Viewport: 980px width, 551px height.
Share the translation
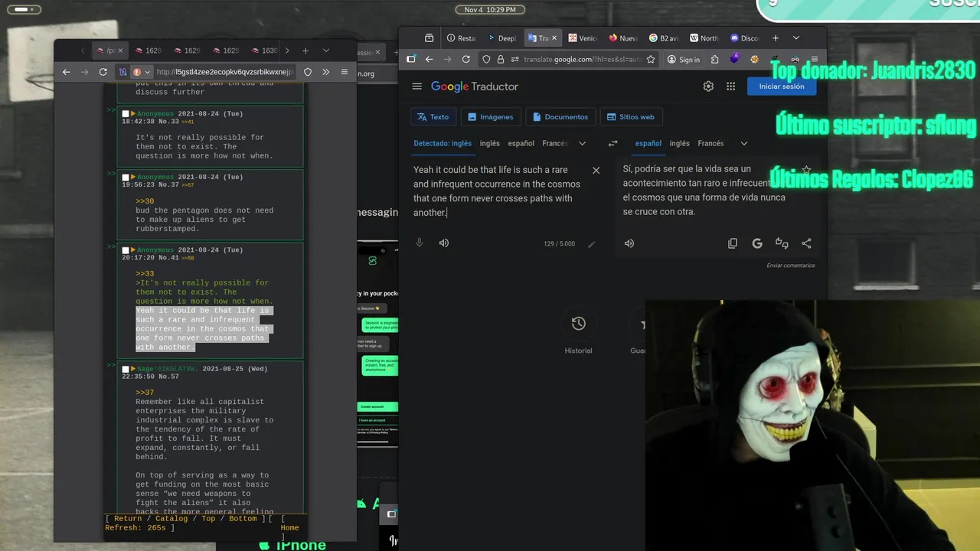click(x=806, y=243)
